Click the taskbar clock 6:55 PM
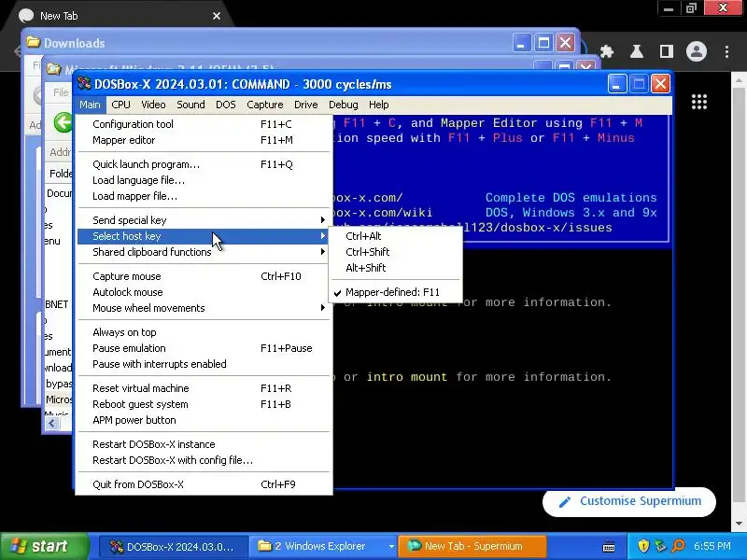Viewport: 747px width, 560px height. pyautogui.click(x=712, y=546)
